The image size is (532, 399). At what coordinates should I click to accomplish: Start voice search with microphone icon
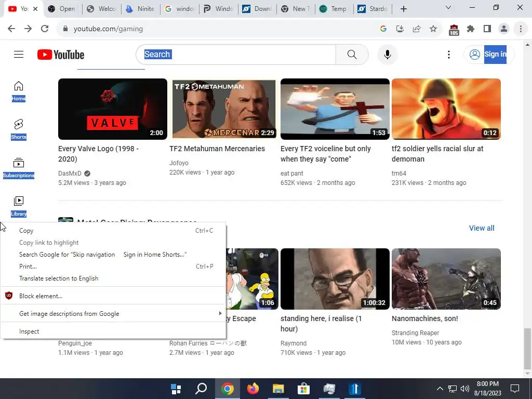tap(387, 54)
